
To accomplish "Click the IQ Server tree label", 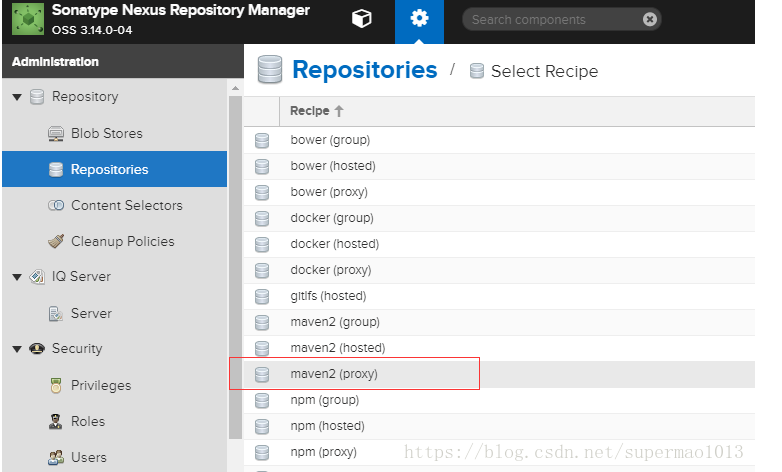I will point(81,276).
